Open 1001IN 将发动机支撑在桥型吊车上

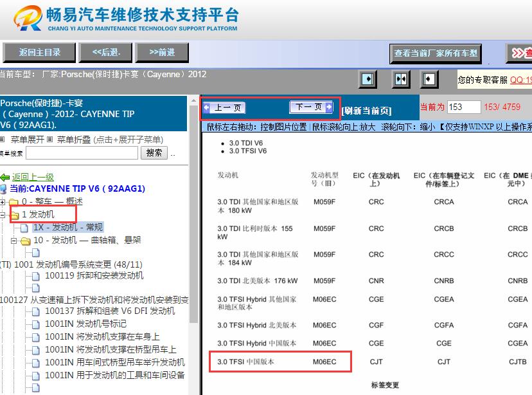coord(111,349)
